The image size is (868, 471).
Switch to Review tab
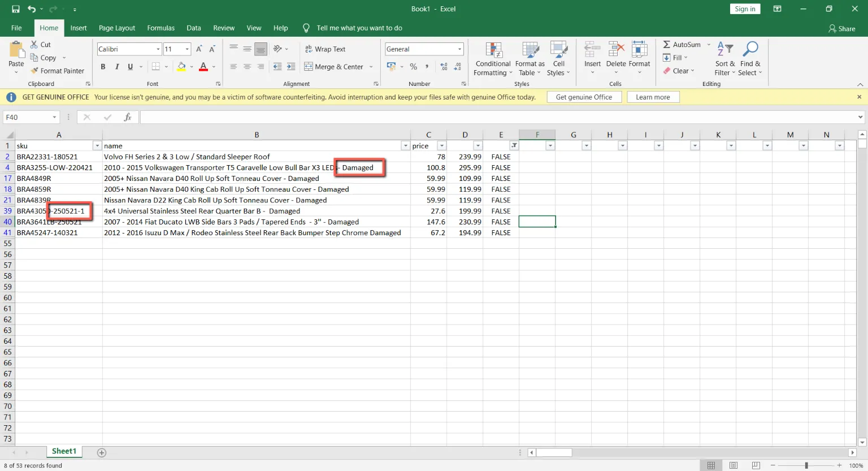pos(224,28)
